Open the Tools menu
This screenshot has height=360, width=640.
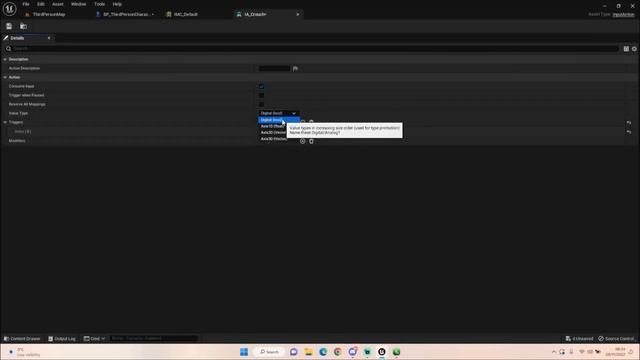click(100, 4)
